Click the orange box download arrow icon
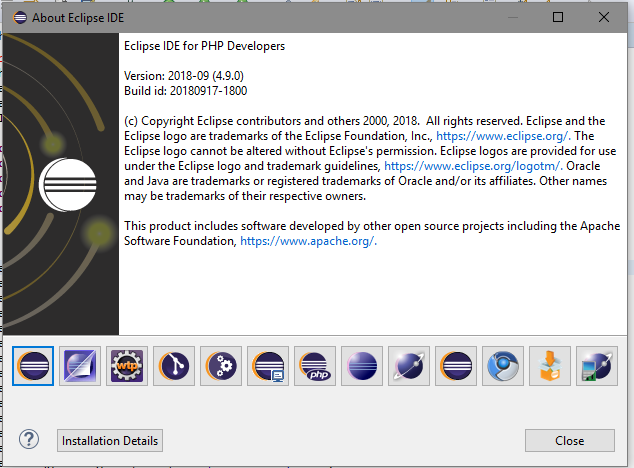The image size is (634, 468). point(550,366)
